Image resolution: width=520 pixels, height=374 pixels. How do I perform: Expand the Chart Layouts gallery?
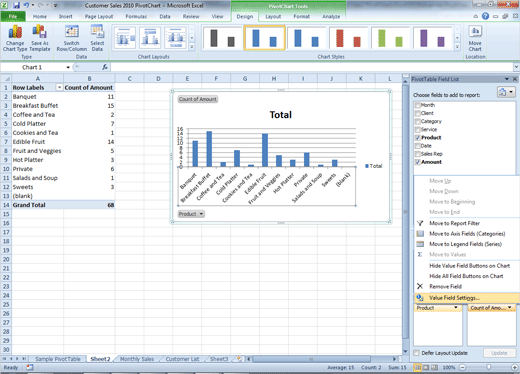pyautogui.click(x=192, y=47)
